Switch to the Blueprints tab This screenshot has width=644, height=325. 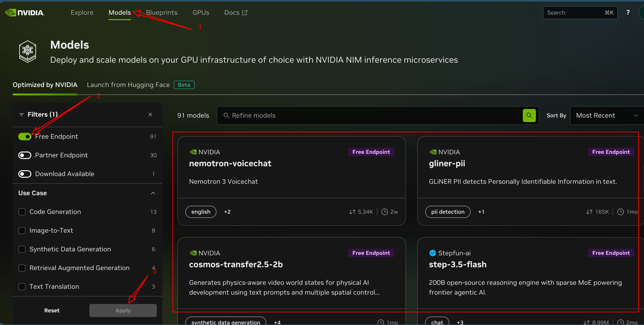161,12
